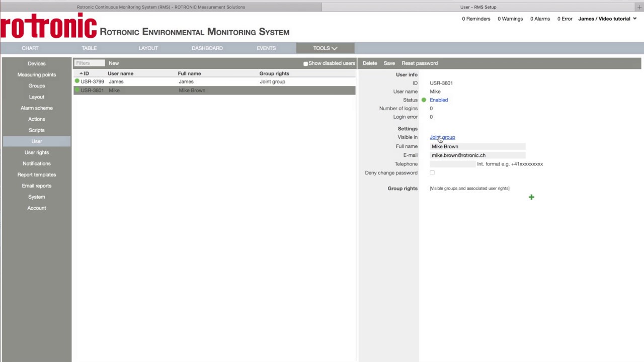Click the Mike Brown full name cell in the list

[192, 90]
